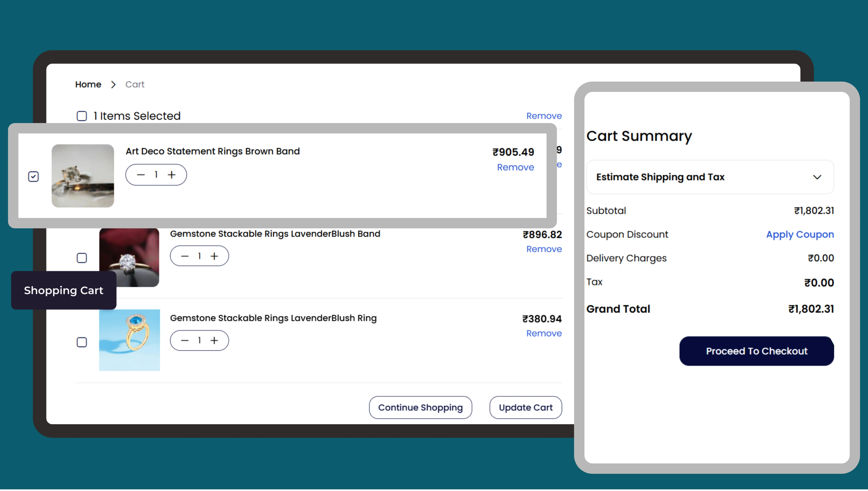Image resolution: width=868 pixels, height=491 pixels.
Task: Select Gemstone LavenderBlush Ring item checkbox
Action: click(82, 342)
